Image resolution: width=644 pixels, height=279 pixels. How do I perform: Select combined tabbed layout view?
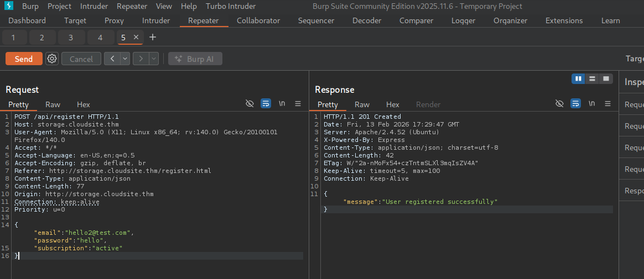(606, 79)
